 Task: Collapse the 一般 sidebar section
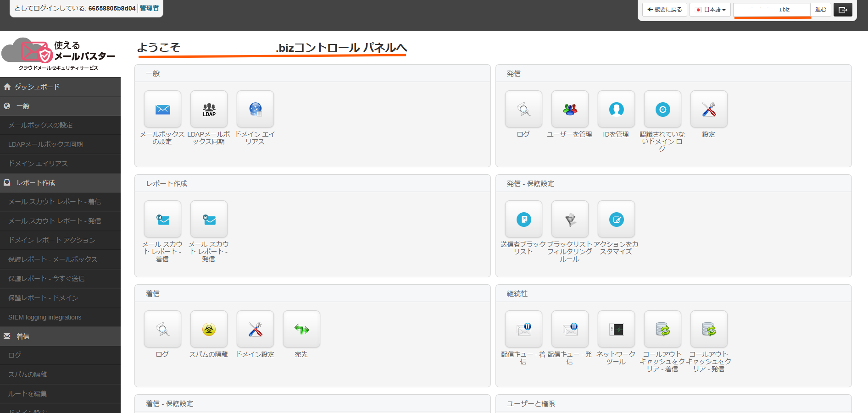click(60, 106)
